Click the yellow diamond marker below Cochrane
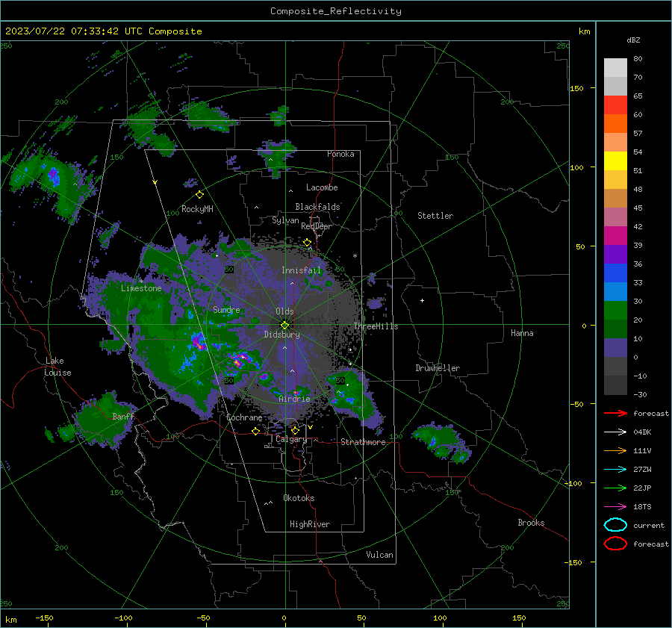Viewport: 672px width, 628px height. tap(255, 431)
